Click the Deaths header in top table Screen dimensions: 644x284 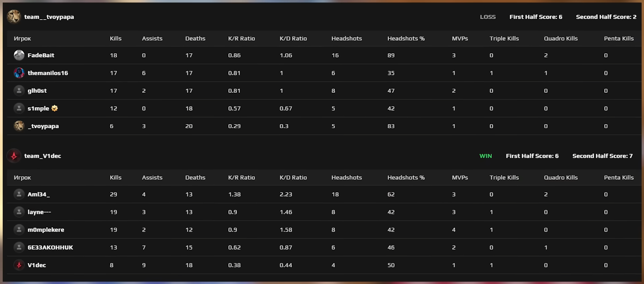pyautogui.click(x=195, y=38)
